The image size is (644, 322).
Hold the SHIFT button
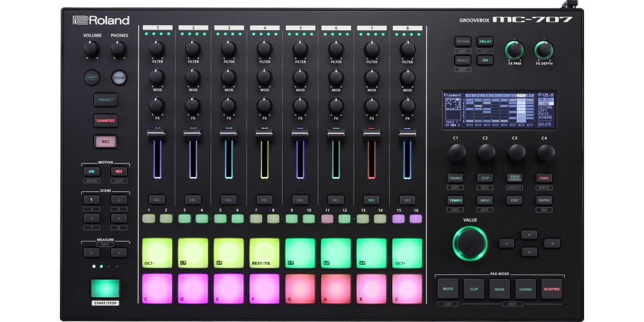92,78
